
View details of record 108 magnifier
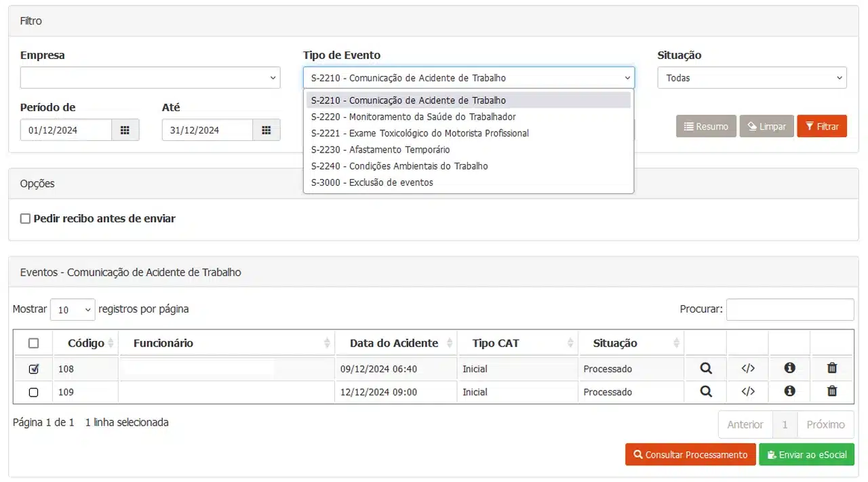coord(706,369)
